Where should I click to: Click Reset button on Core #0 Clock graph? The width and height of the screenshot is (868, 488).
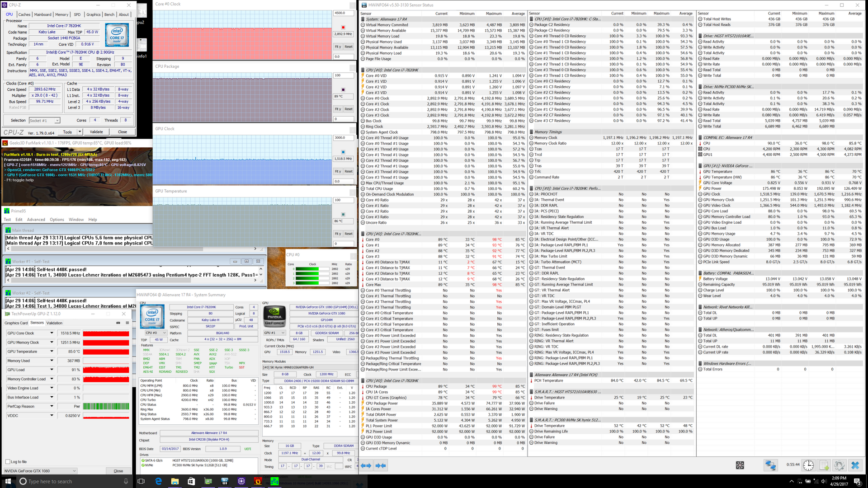pyautogui.click(x=349, y=47)
